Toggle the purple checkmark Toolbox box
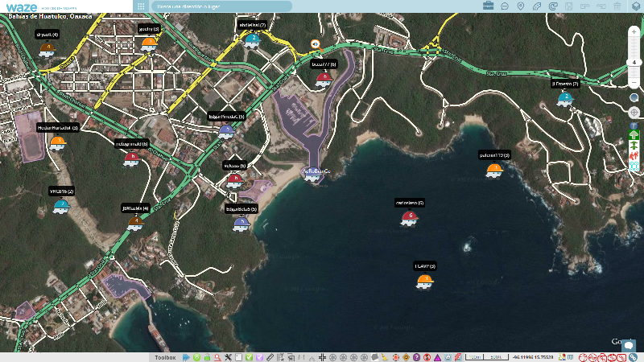 click(259, 357)
